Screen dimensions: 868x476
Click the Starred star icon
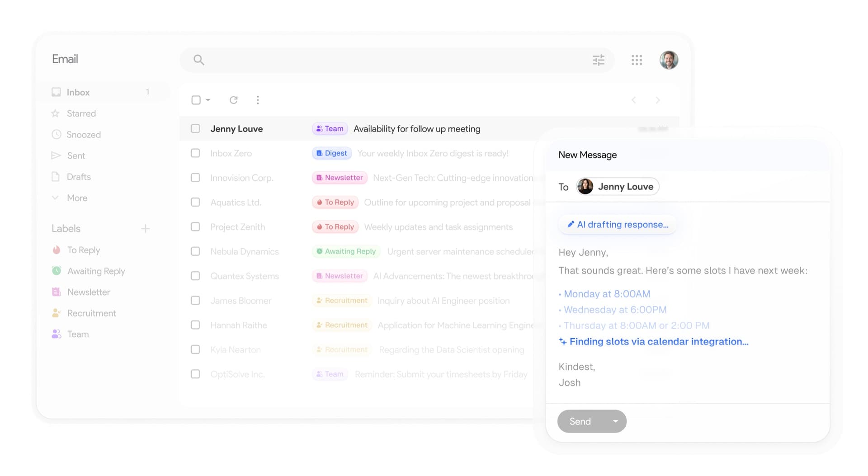pyautogui.click(x=56, y=113)
